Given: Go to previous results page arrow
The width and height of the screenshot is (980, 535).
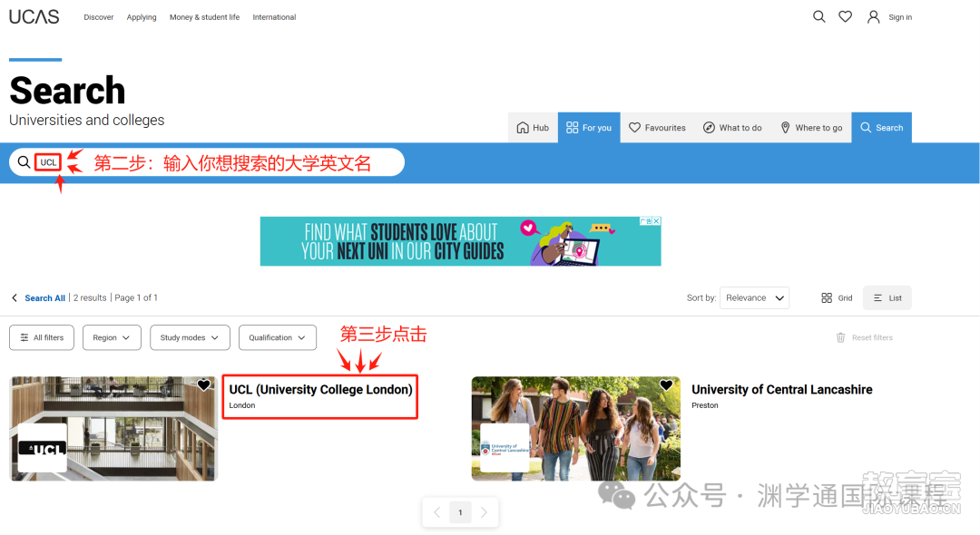Looking at the screenshot, I should 436,512.
